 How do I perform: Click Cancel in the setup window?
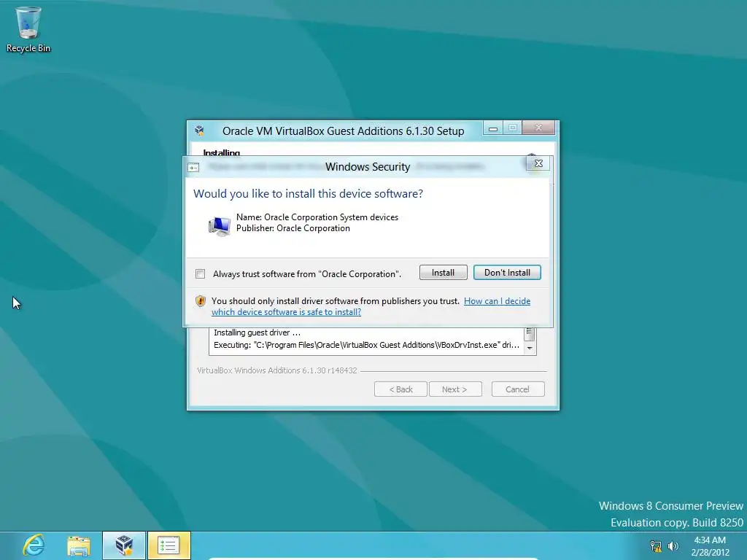517,389
